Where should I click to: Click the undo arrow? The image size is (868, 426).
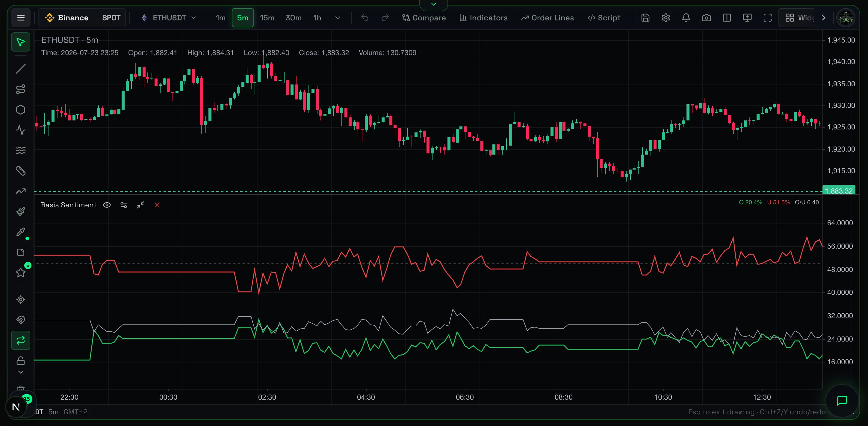[x=365, y=18]
